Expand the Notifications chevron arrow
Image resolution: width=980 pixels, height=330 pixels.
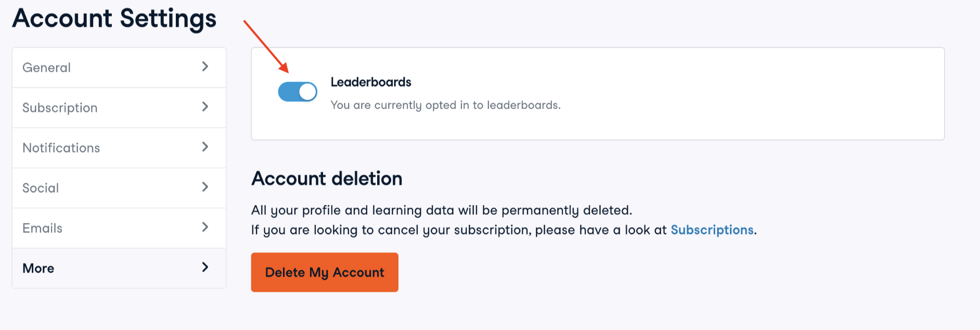205,147
